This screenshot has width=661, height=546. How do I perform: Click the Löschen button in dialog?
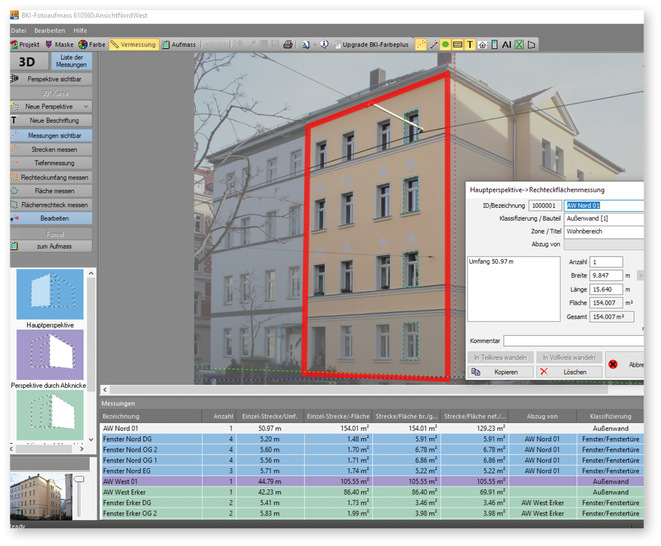[x=567, y=371]
